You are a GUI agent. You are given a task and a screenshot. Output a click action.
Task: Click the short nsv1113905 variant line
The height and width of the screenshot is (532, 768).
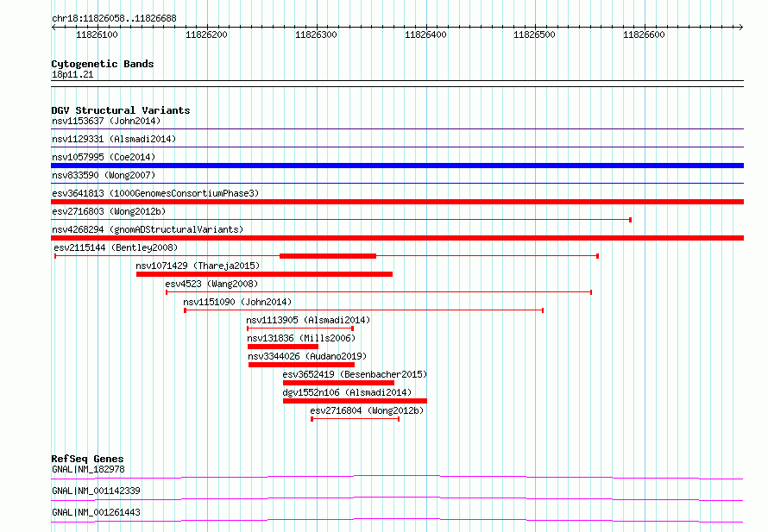(x=300, y=329)
